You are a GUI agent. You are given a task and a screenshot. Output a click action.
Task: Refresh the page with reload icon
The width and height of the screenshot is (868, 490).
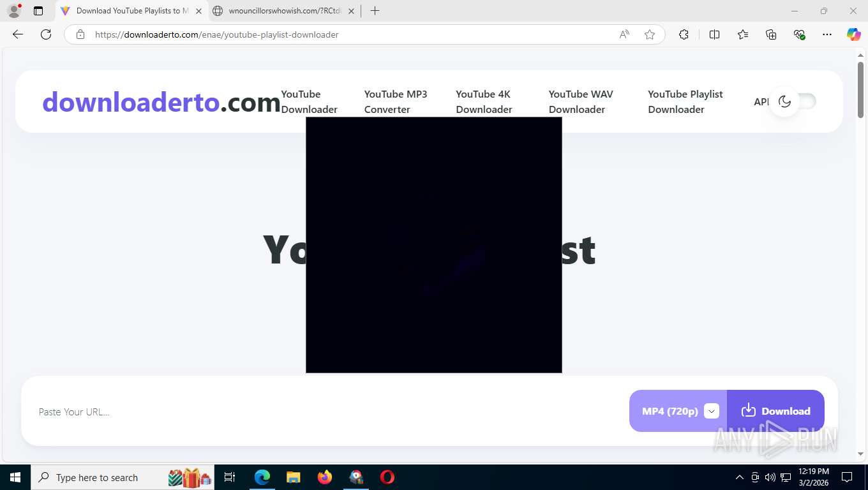coord(46,34)
